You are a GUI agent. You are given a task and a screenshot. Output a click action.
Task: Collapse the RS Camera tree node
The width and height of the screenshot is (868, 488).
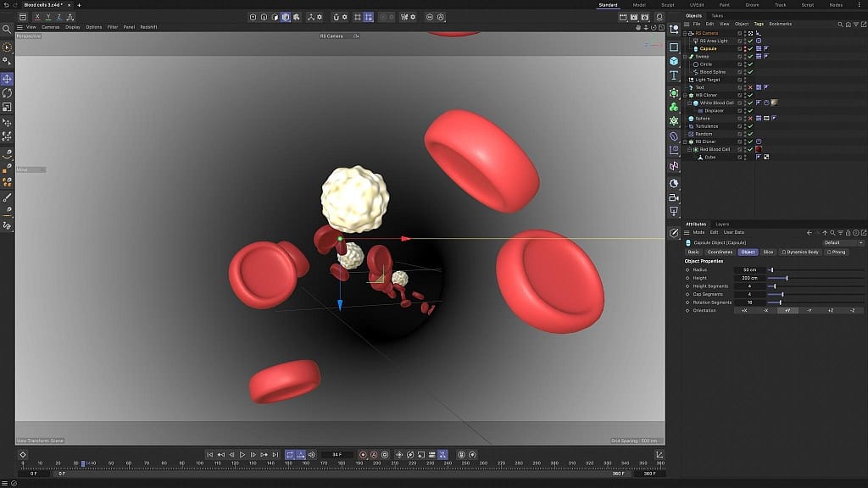point(685,33)
